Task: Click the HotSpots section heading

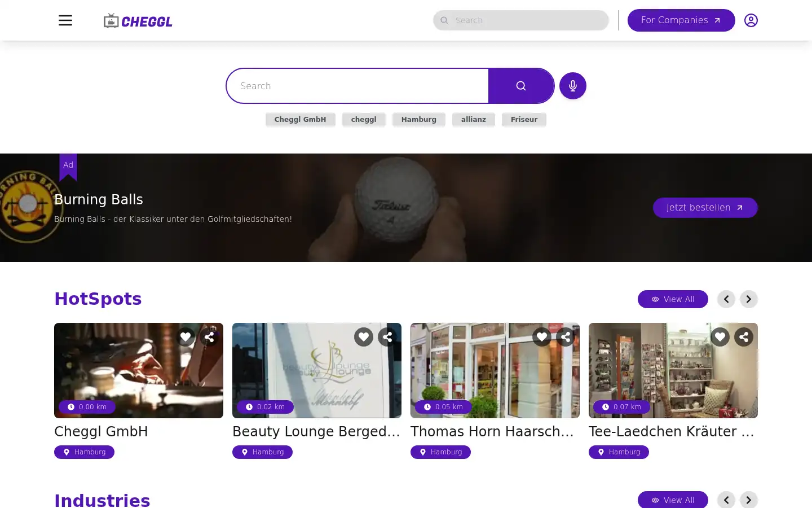Action: tap(98, 299)
